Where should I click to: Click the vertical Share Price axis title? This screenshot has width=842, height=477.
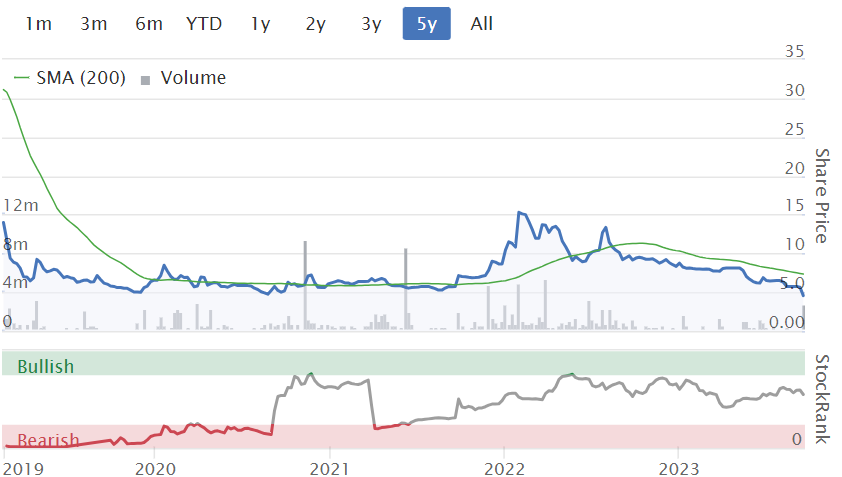click(x=822, y=195)
